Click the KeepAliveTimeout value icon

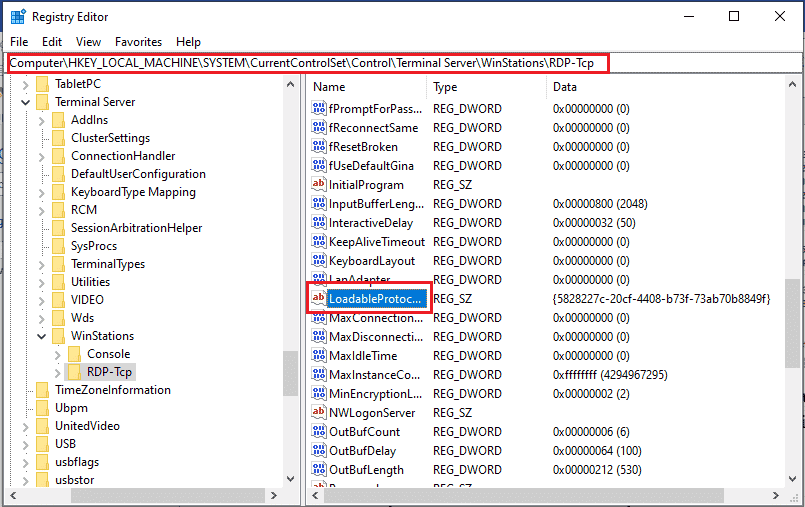click(x=318, y=241)
